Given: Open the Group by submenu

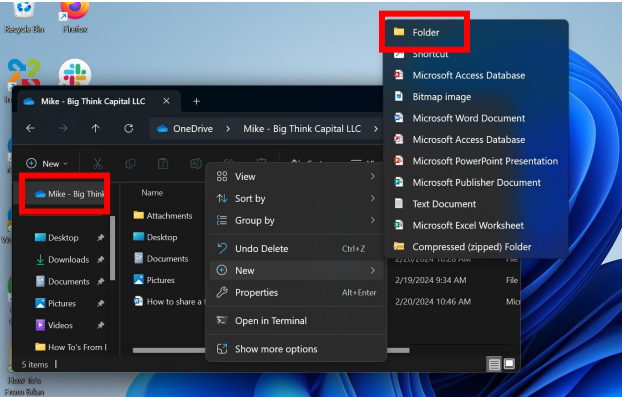Looking at the screenshot, I should pyautogui.click(x=296, y=220).
